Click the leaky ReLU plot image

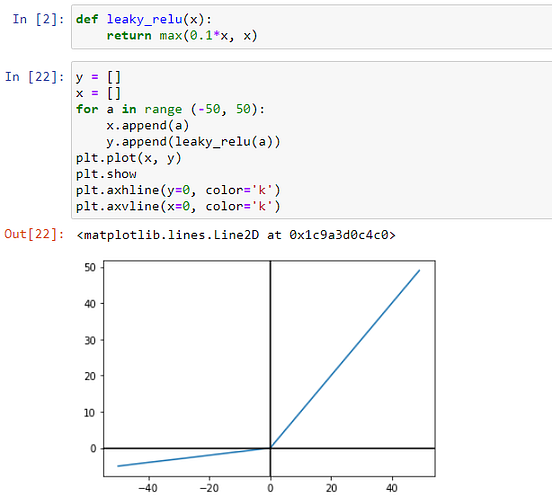[x=259, y=377]
